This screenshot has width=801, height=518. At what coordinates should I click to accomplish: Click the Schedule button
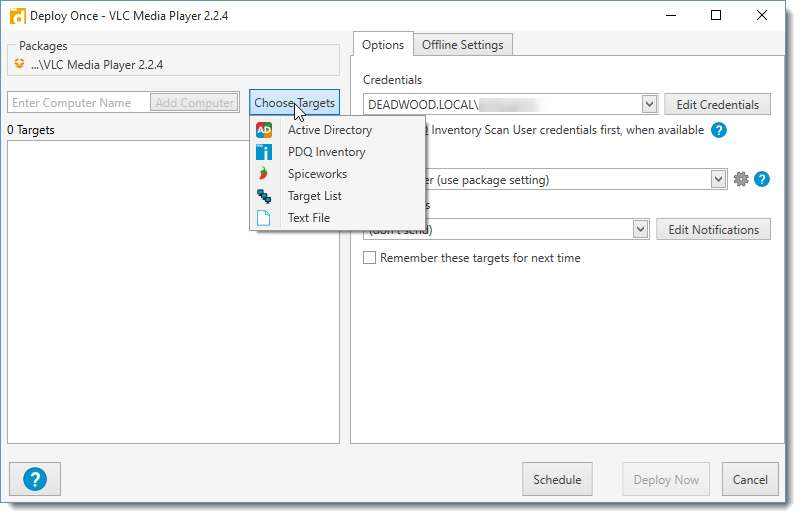click(557, 479)
